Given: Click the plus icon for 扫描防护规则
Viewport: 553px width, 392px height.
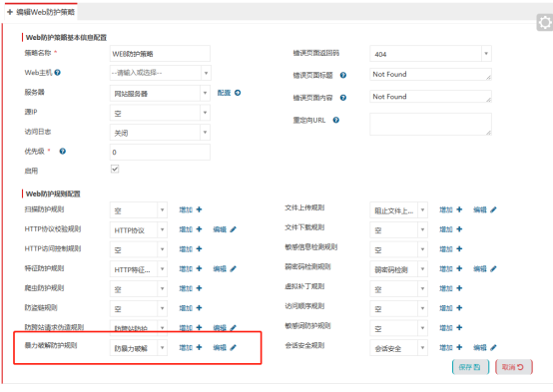Looking at the screenshot, I should click(200, 209).
